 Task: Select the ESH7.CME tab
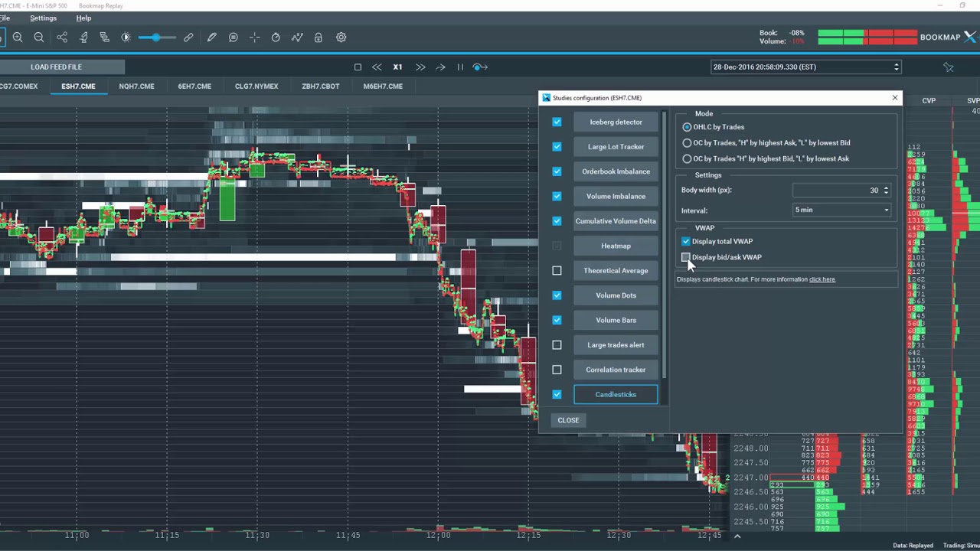(x=78, y=86)
